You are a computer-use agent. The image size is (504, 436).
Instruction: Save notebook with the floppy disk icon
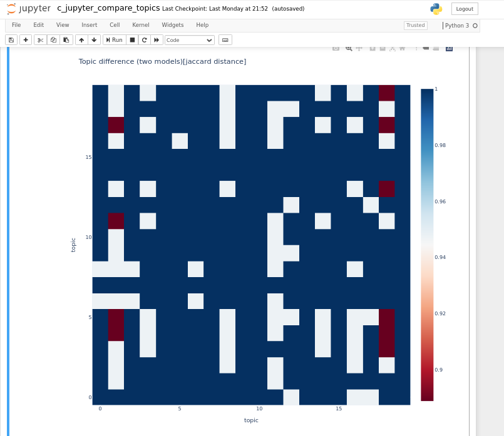pos(11,40)
